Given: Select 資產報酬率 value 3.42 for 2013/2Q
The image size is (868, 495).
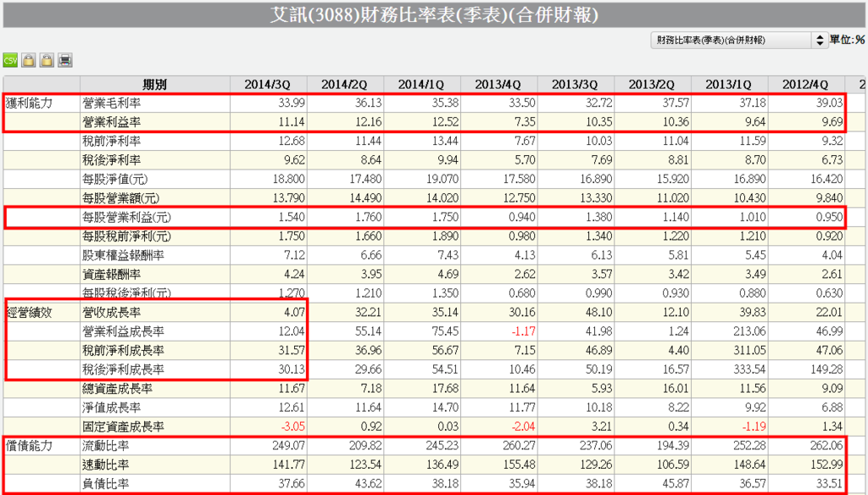Looking at the screenshot, I should point(678,274).
